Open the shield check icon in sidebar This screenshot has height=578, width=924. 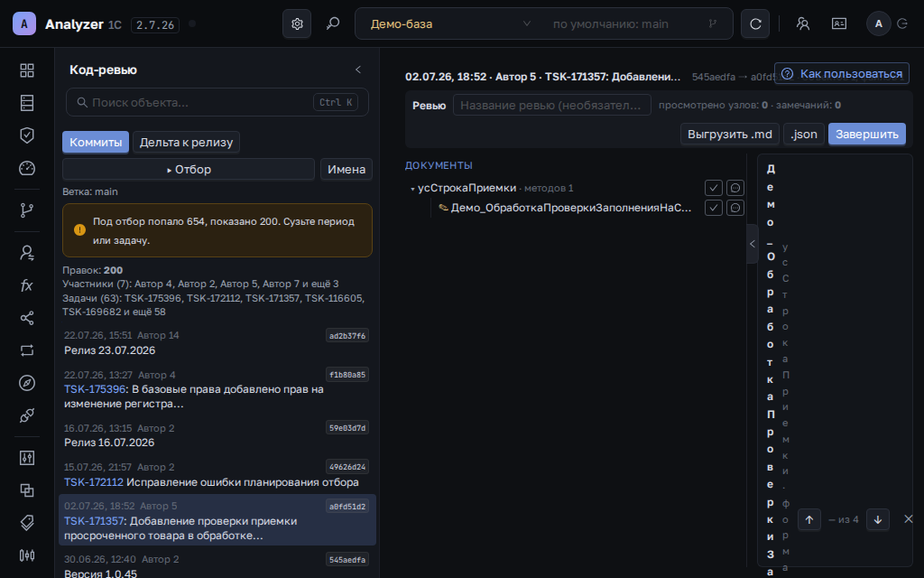point(27,135)
